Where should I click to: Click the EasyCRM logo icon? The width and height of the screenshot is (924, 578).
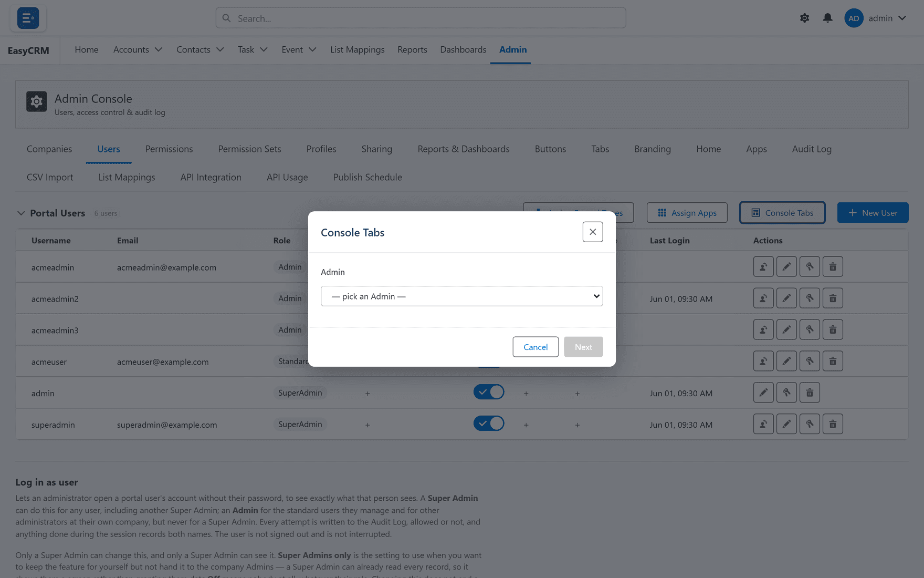pos(28,18)
